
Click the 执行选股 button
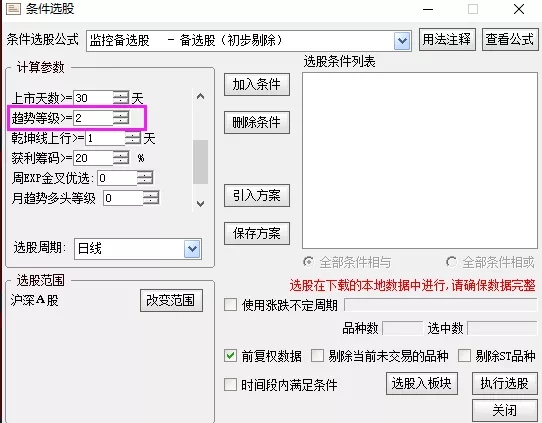pos(505,383)
